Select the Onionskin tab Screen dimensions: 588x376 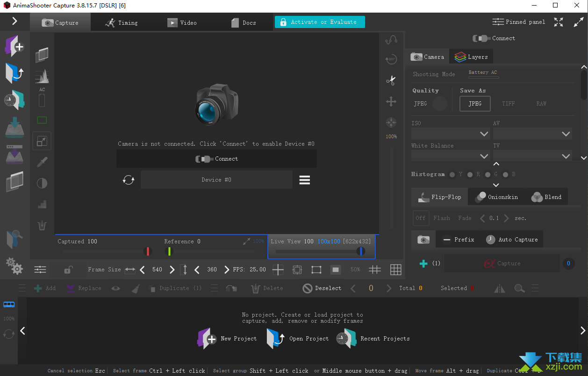point(496,197)
